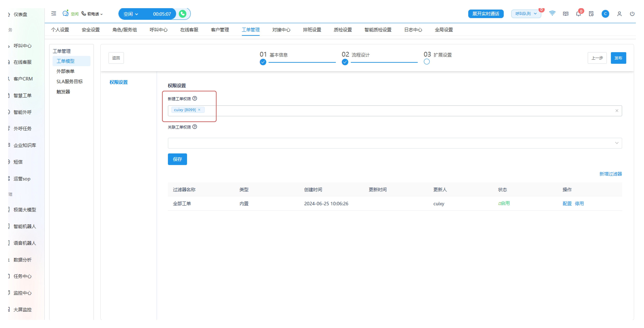
Task: Open the user profile icon
Action: click(619, 14)
